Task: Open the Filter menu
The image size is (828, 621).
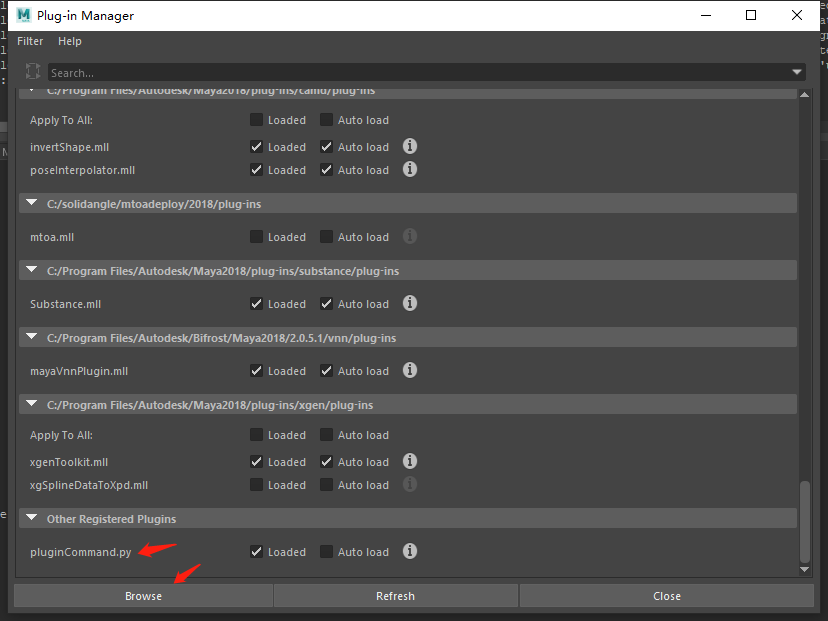Action: tap(30, 41)
